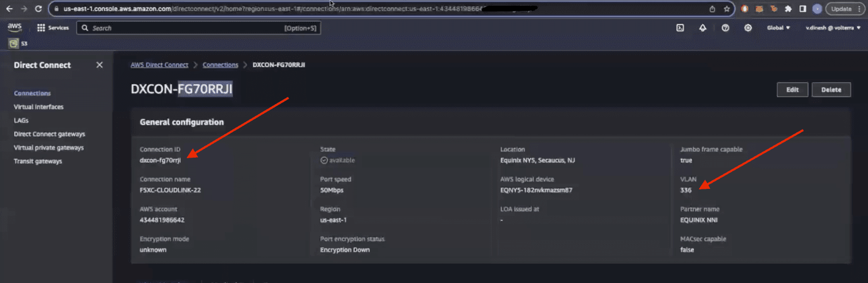Select Virtual interfaces in the sidebar
Viewport: 868px width, 283px height.
[39, 107]
